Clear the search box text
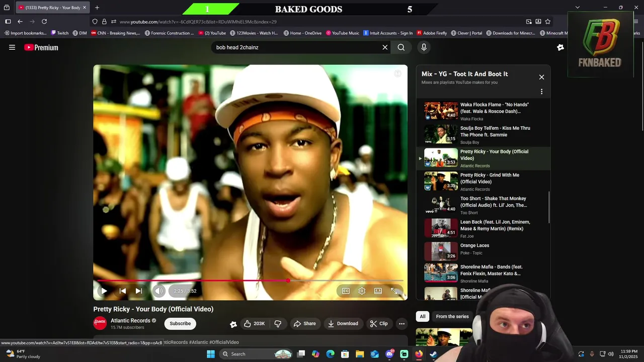The image size is (644, 362). tap(385, 47)
